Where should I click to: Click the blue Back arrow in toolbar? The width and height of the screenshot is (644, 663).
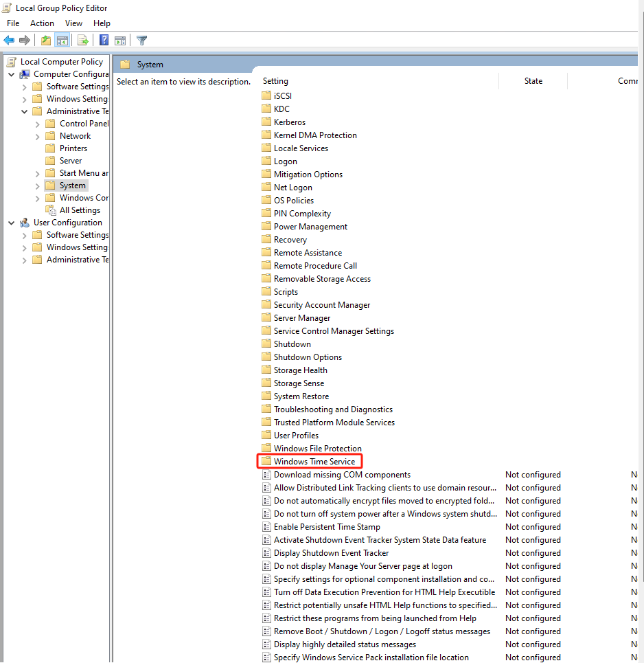click(9, 41)
